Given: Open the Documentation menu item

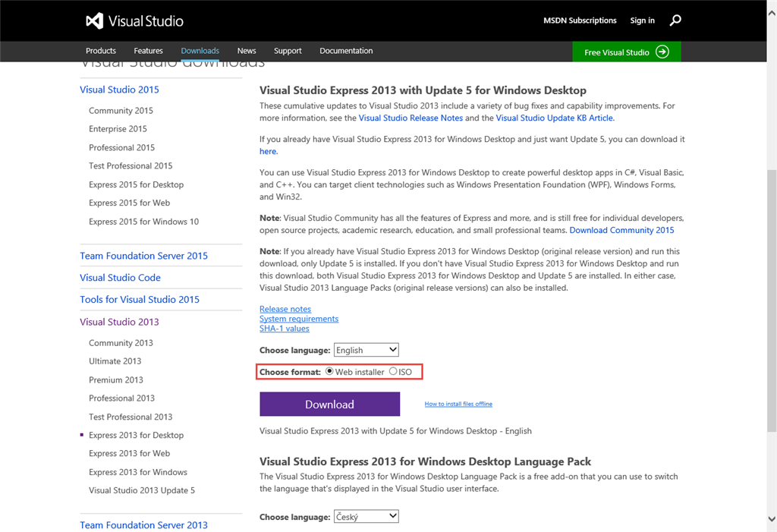Looking at the screenshot, I should coord(346,51).
